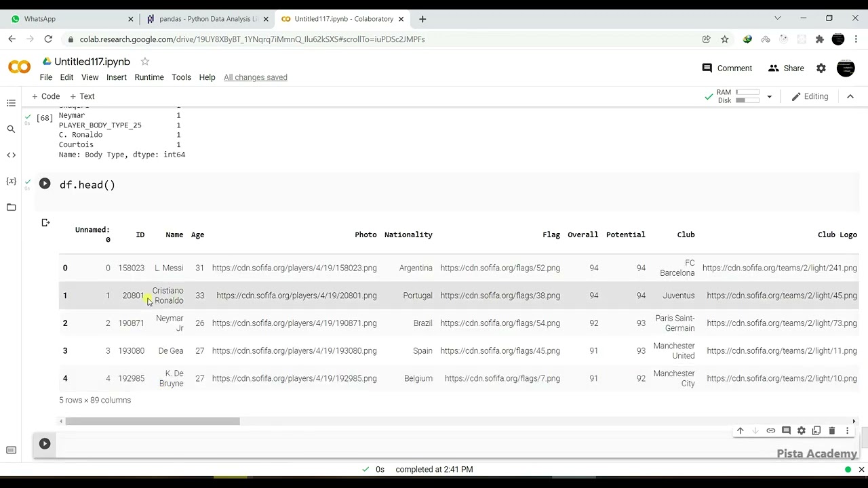This screenshot has width=868, height=488.
Task: Click the browser address bar URL
Action: click(252, 39)
